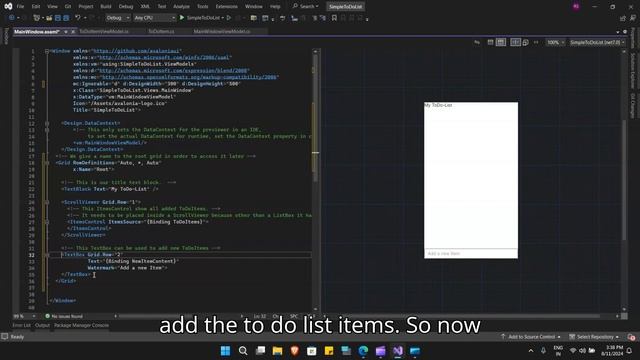Open the Output panel tab
The image size is (640, 360).
(42, 326)
